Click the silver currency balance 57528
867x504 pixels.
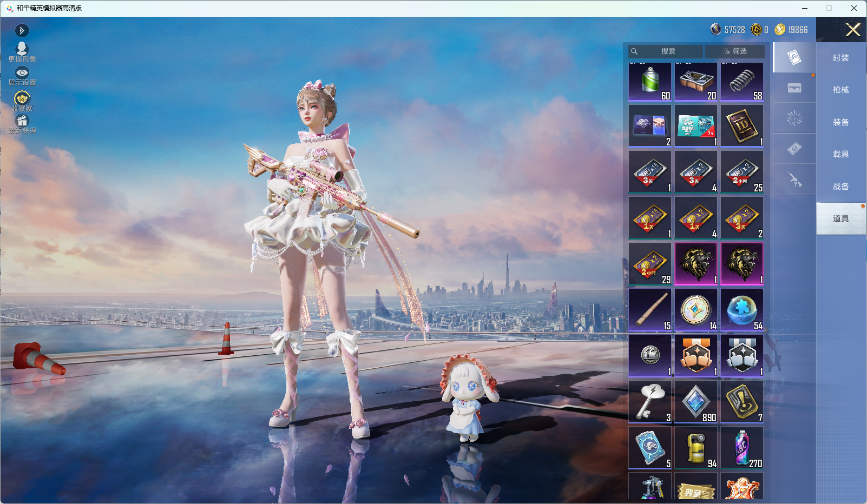click(x=728, y=30)
